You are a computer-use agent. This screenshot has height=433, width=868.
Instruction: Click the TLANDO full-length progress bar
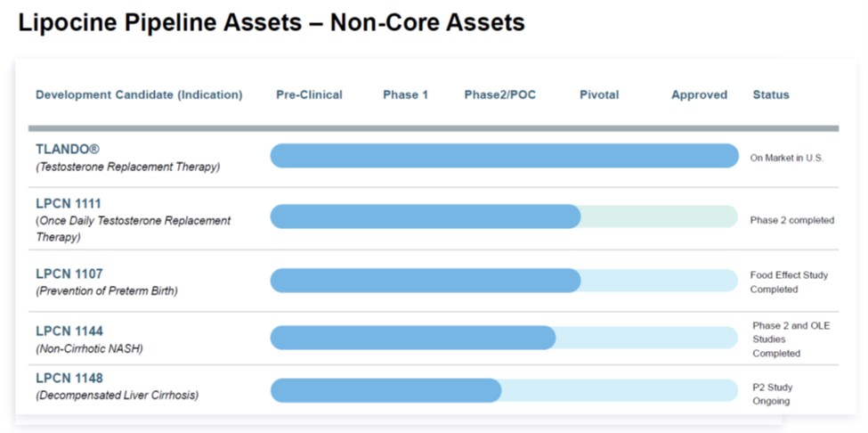(504, 156)
